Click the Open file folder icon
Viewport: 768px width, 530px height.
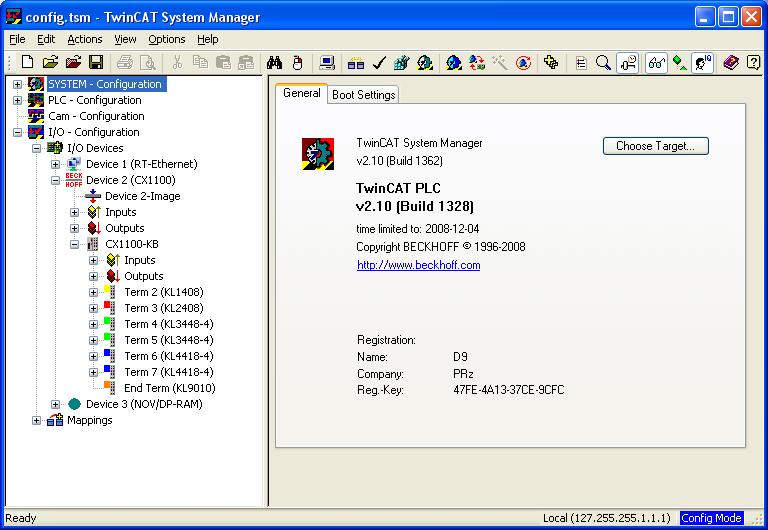point(50,62)
